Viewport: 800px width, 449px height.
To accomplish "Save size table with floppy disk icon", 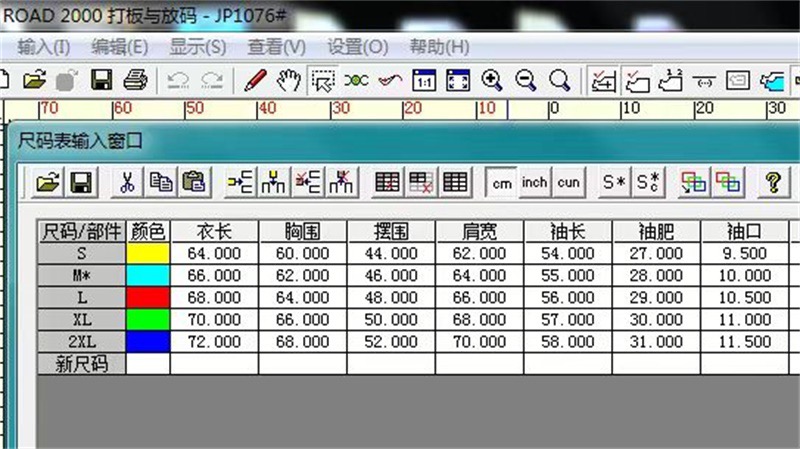I will pyautogui.click(x=81, y=182).
